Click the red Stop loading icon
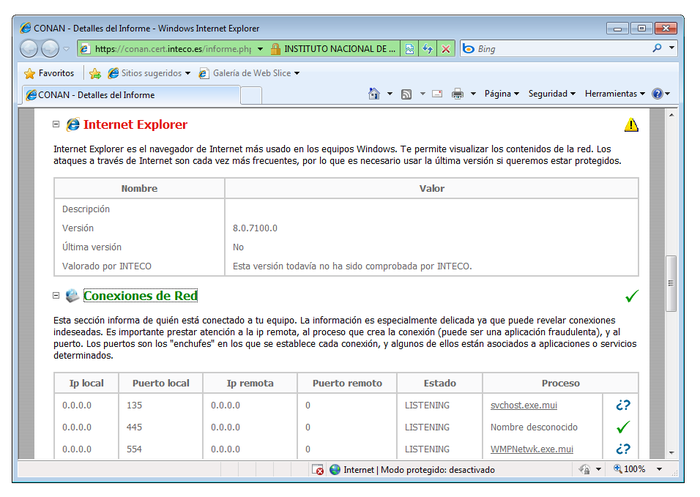Screen dimensions: 700x497 coord(446,49)
